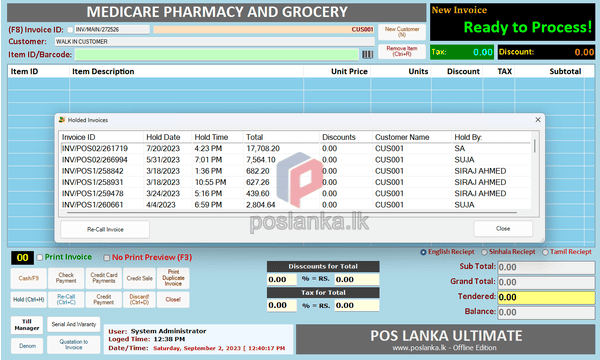Click the Grand Total value field
This screenshot has height=360, width=600.
(546, 282)
